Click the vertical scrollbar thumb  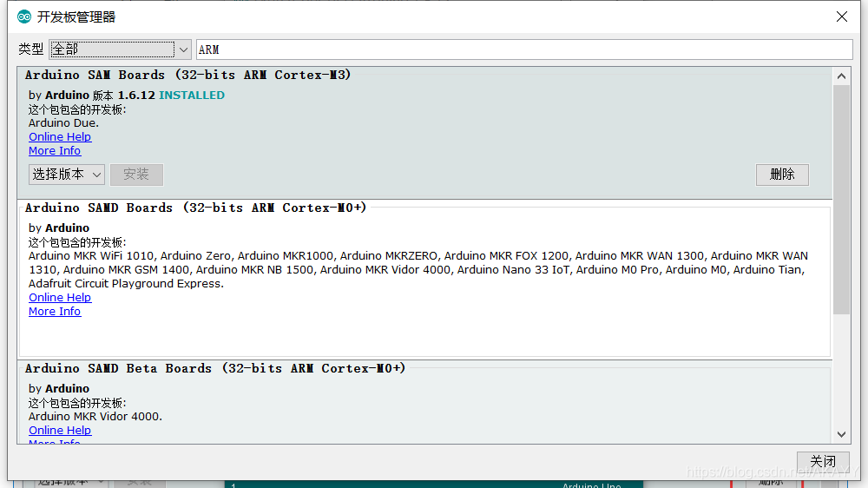tap(841, 200)
